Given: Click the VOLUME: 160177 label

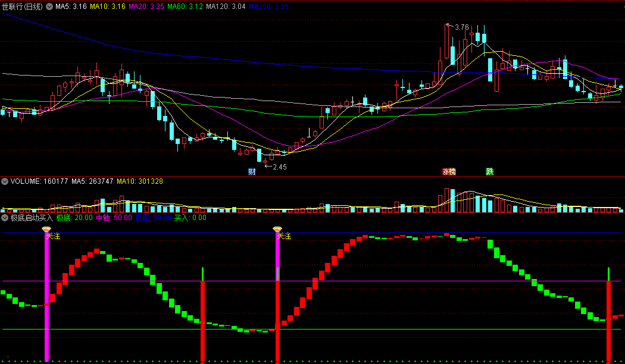Looking at the screenshot, I should (39, 181).
